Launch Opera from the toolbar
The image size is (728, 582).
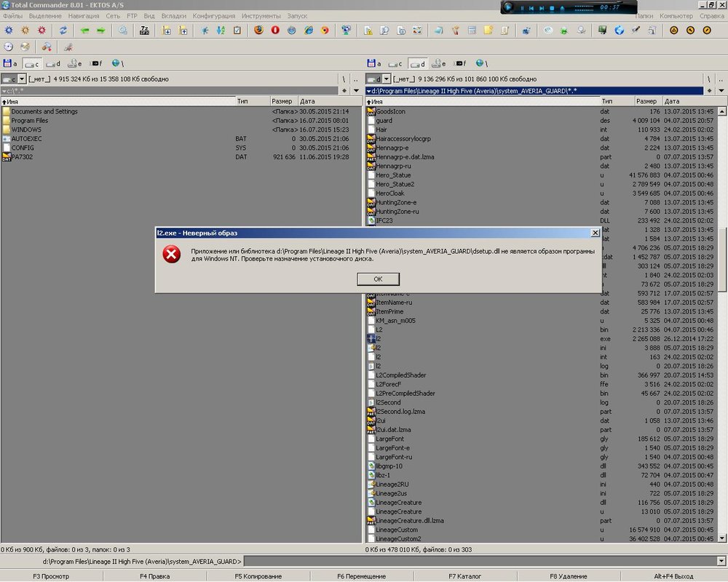point(275,31)
